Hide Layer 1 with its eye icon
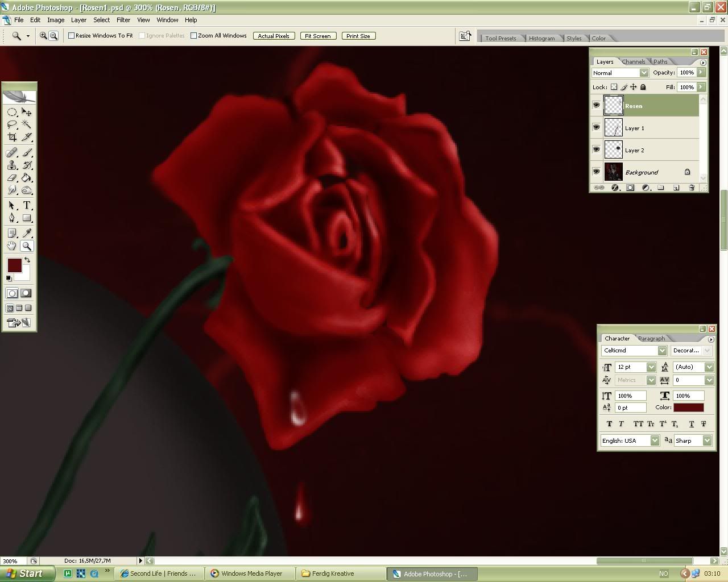This screenshot has height=582, width=728. coord(596,127)
